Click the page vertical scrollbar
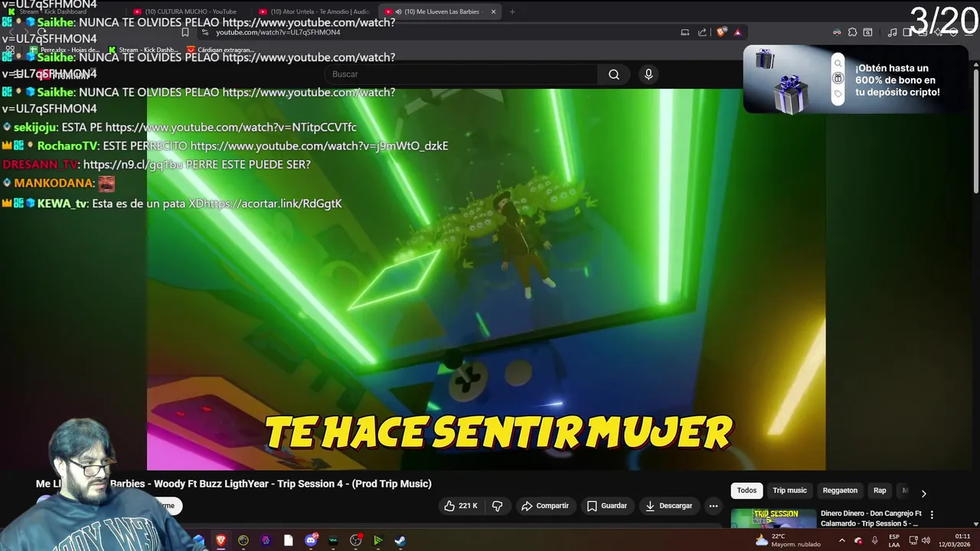The width and height of the screenshot is (980, 551). tap(975, 130)
